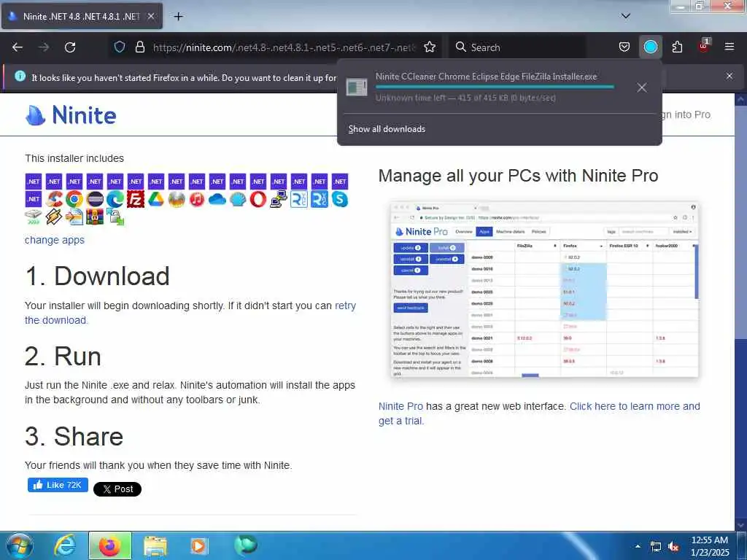Open Windows Media Player from the taskbar
The width and height of the screenshot is (747, 560).
[x=198, y=545]
